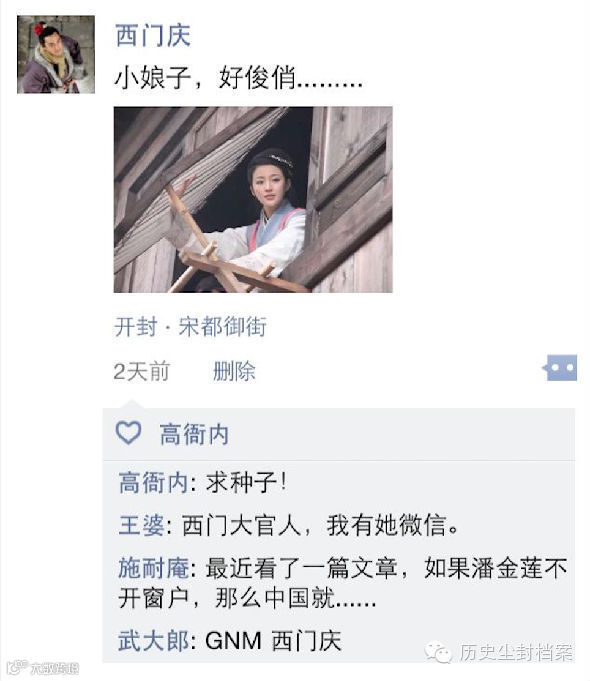Tap the WeChat logo watermark icon
590x681 pixels.
tap(438, 652)
